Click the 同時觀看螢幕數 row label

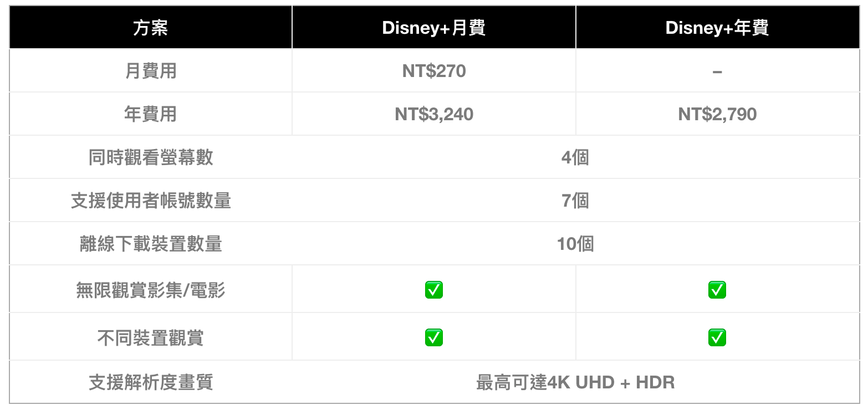coord(151,157)
